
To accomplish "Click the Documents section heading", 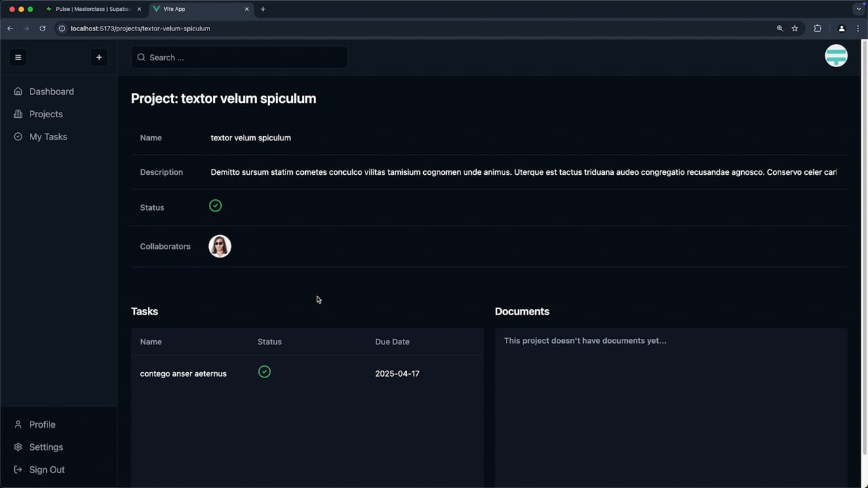I will [522, 312].
